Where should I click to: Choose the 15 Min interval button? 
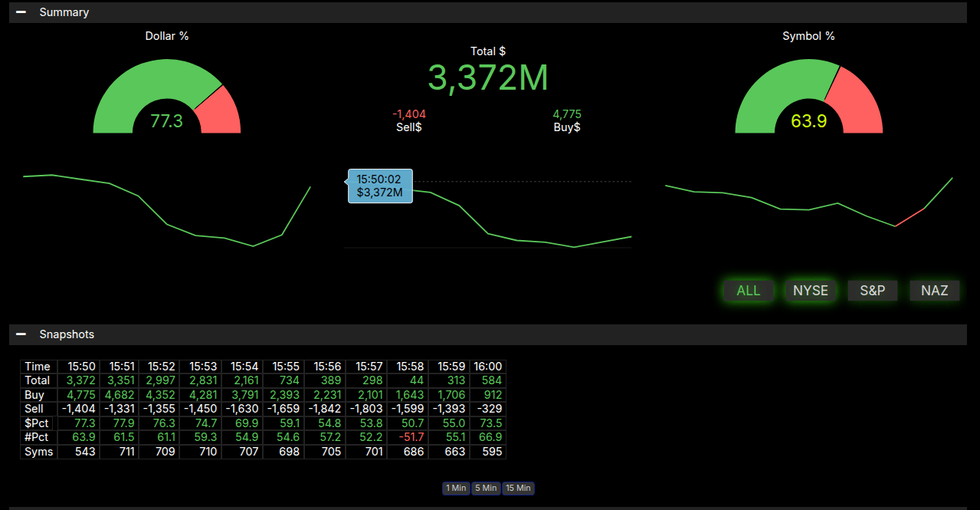[518, 489]
